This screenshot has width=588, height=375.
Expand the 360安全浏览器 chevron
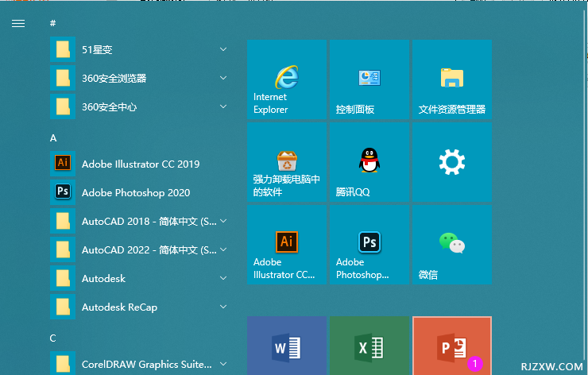tap(223, 78)
